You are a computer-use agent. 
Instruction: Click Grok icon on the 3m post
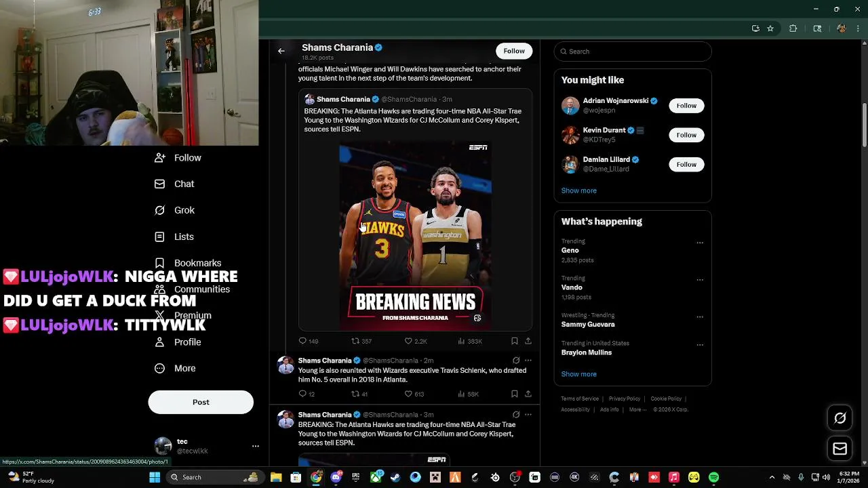tap(516, 415)
